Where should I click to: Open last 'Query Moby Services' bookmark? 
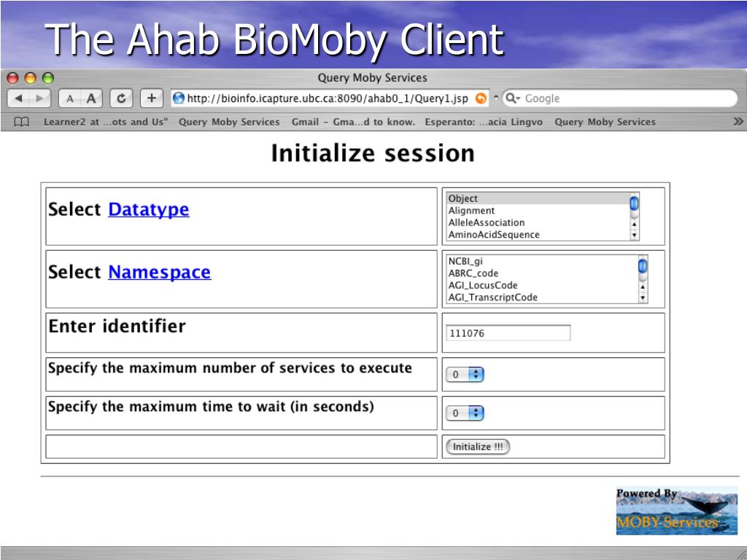(x=605, y=122)
